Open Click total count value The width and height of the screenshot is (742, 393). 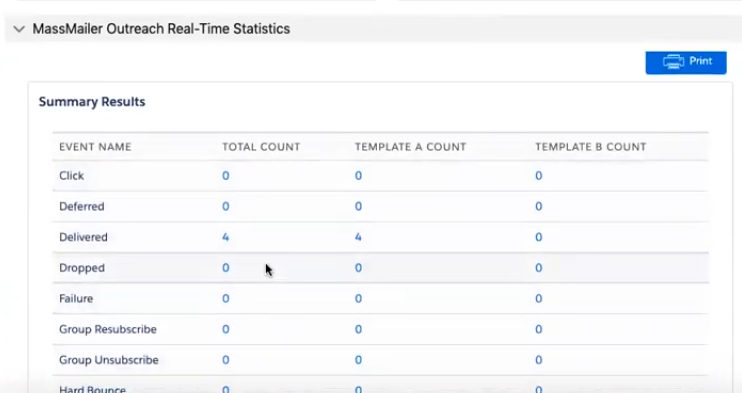click(x=226, y=176)
